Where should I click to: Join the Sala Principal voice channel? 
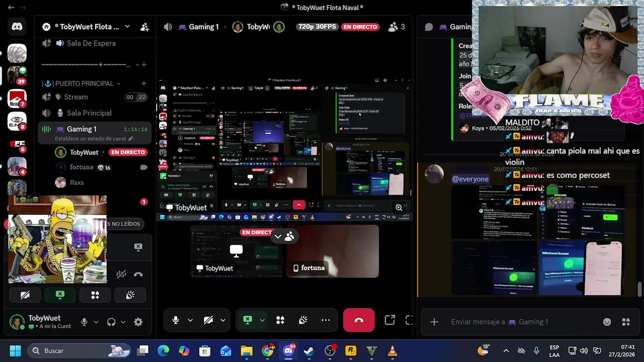coord(95,113)
